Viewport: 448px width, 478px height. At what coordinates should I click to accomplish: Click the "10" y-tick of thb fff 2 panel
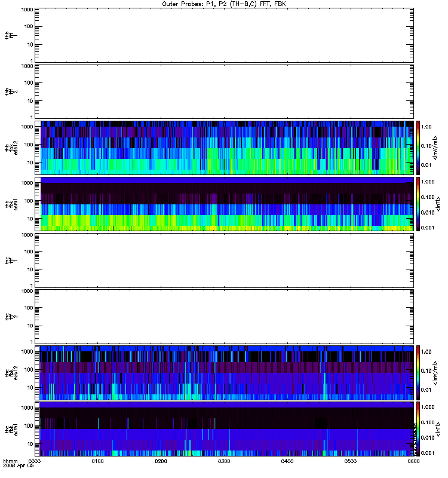coord(30,101)
